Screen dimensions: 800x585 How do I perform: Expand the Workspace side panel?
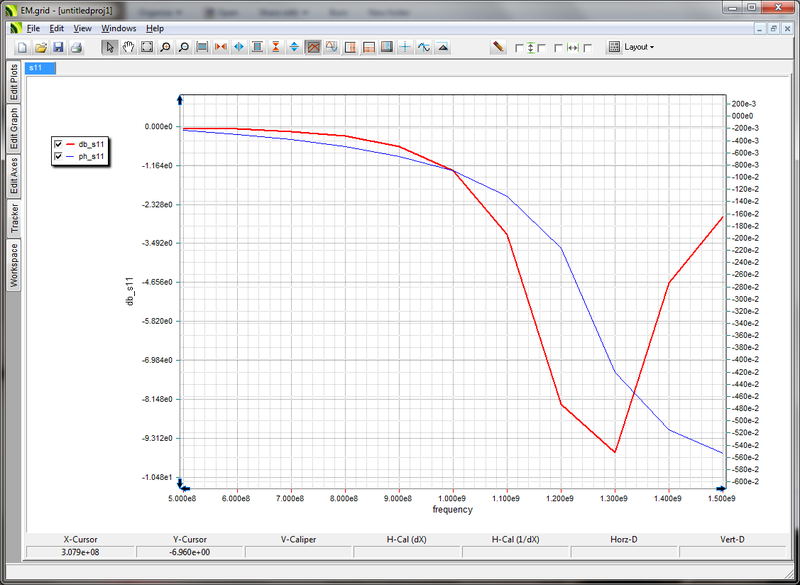tap(14, 265)
